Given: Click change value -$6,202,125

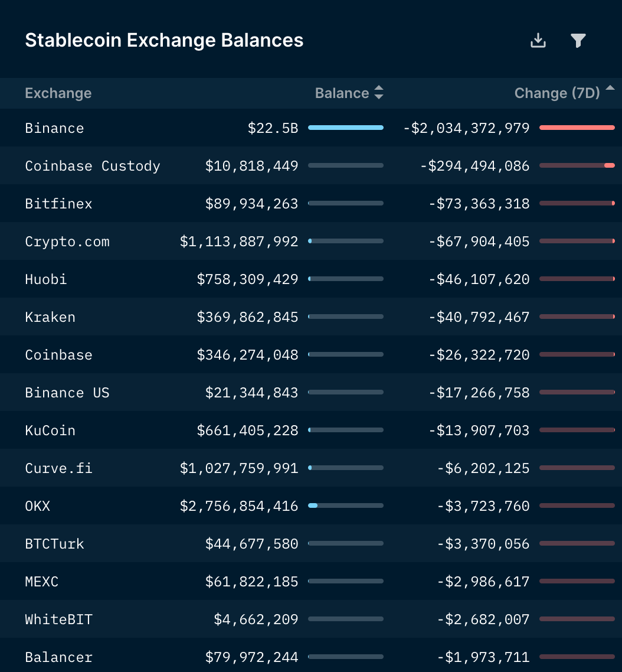Looking at the screenshot, I should (x=483, y=468).
